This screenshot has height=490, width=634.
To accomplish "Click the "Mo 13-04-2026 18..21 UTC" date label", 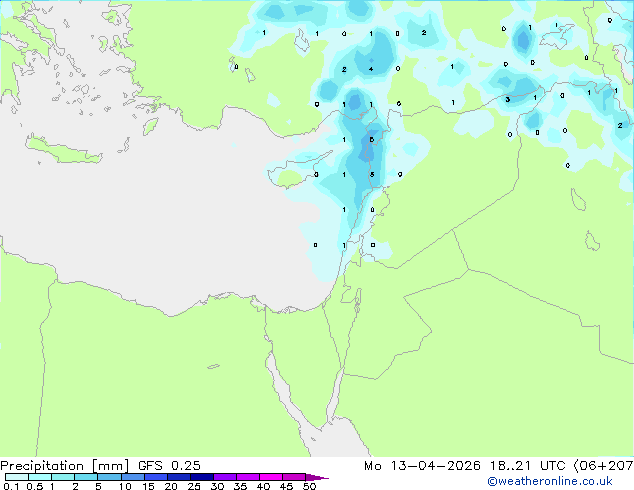I will [464, 466].
